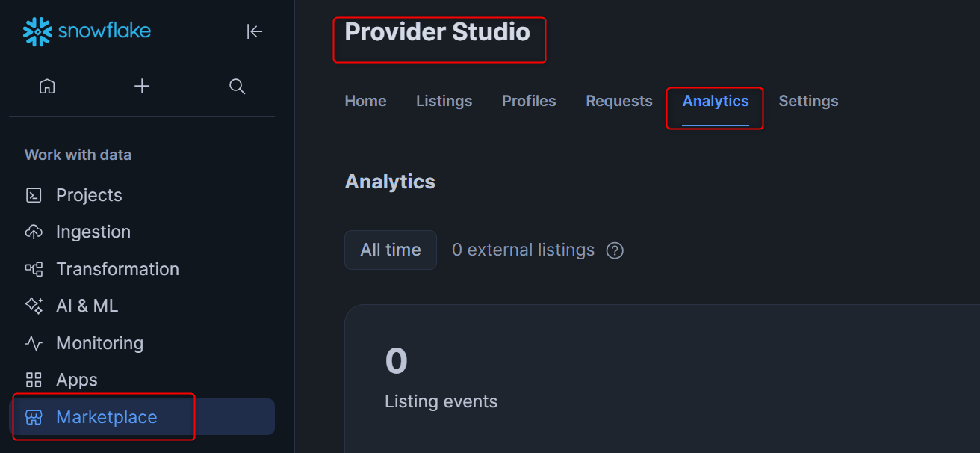Open the Settings tab
Image resolution: width=980 pixels, height=453 pixels.
click(x=808, y=101)
